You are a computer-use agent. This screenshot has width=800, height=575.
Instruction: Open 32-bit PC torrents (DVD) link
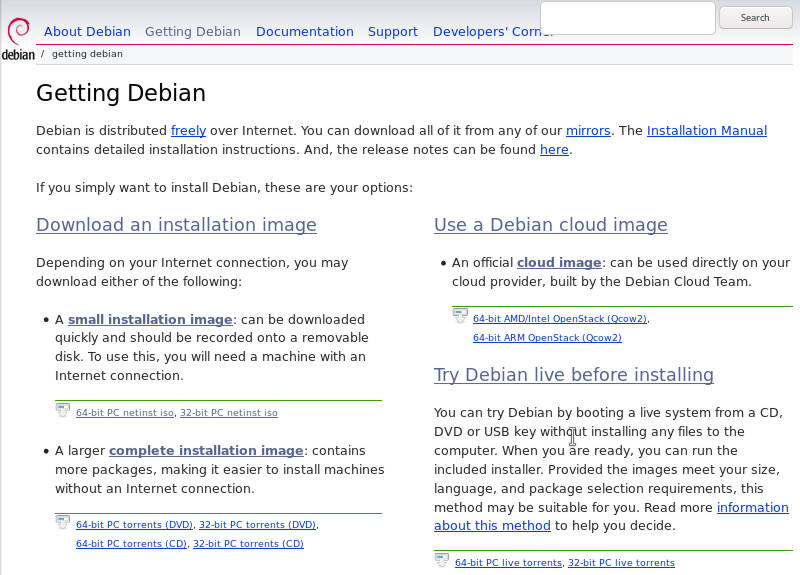coord(257,524)
